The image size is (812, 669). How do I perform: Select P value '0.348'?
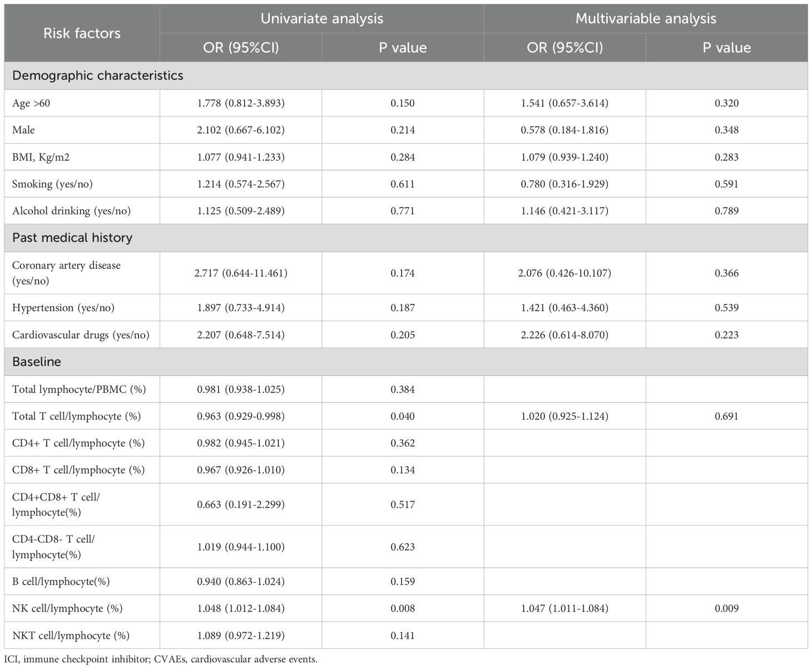pyautogui.click(x=727, y=130)
